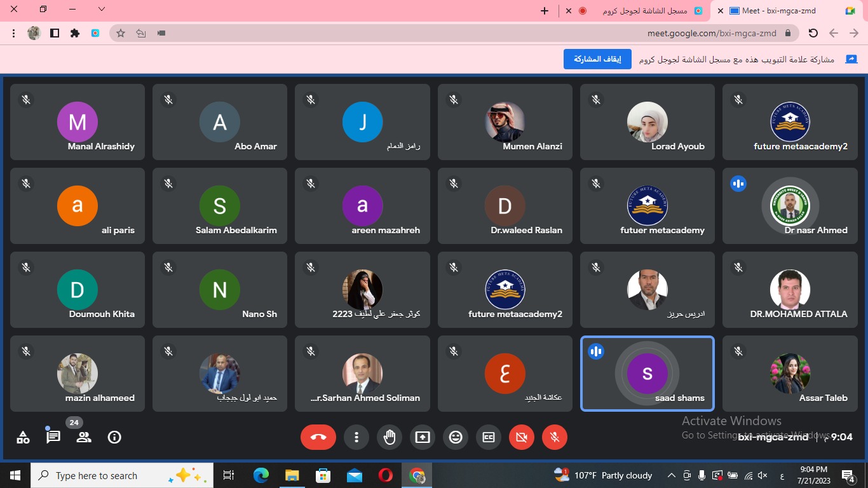Screen dimensions: 868x488
Task: Open the in-call chat messages panel
Action: coord(53,437)
